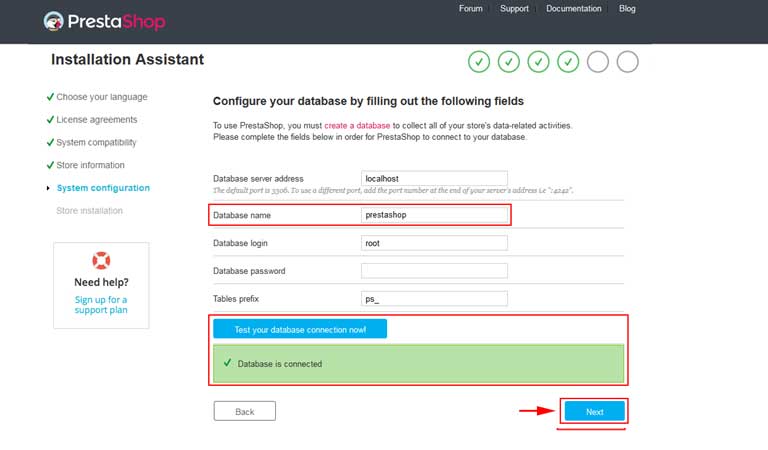Click the 'Installation Assistant' title
This screenshot has height=450, width=768.
127,59
